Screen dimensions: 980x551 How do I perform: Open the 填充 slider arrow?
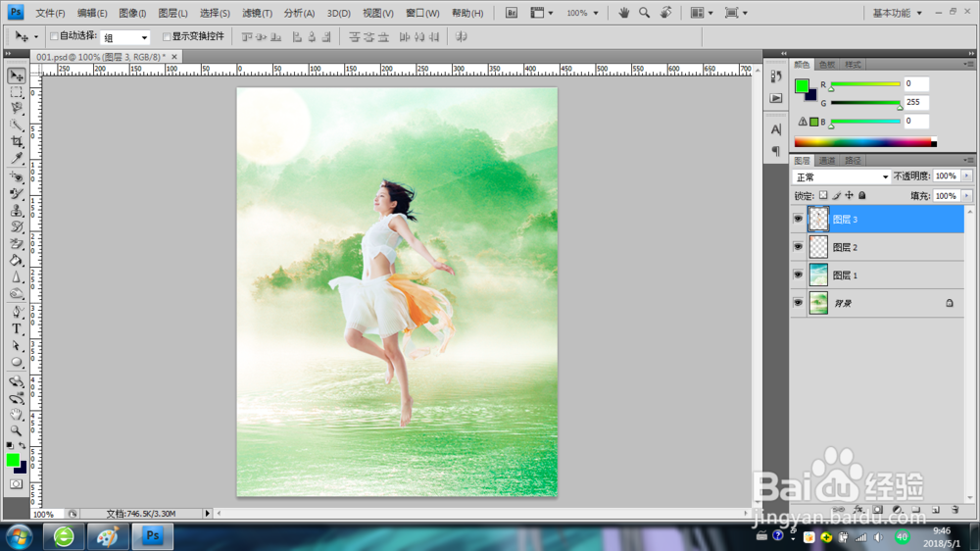pyautogui.click(x=967, y=196)
